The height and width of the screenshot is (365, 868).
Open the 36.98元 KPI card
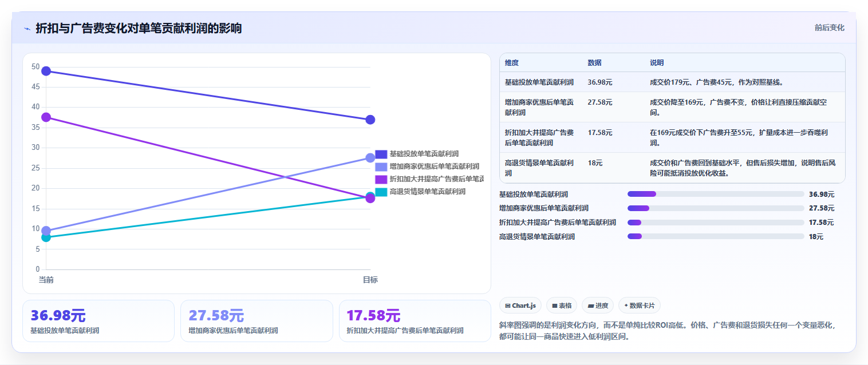(x=98, y=321)
